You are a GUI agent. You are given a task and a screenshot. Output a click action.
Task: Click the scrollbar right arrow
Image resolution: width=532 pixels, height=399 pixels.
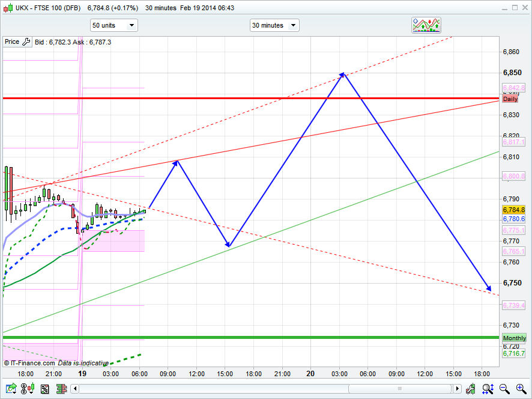[x=458, y=389]
